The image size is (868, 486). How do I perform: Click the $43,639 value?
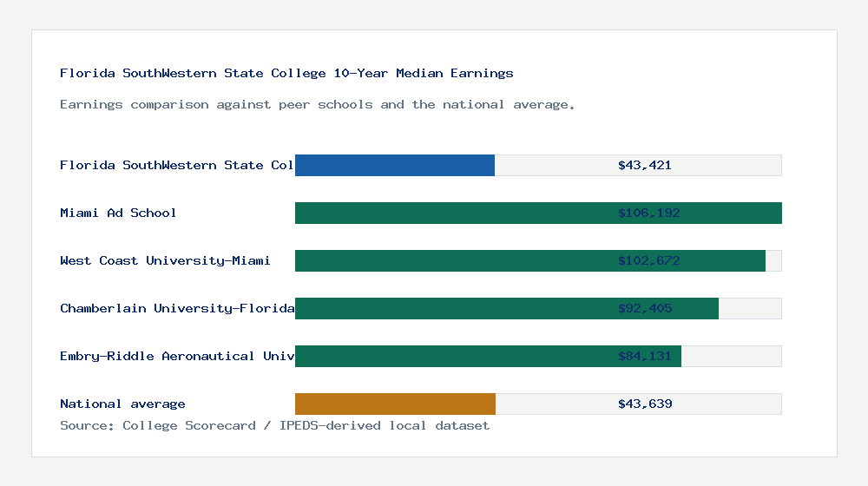tap(645, 404)
